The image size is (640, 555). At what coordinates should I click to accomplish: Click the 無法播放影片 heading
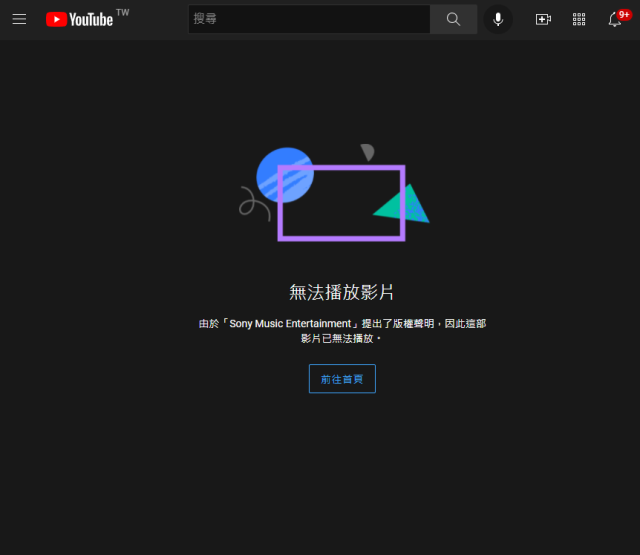[341, 292]
